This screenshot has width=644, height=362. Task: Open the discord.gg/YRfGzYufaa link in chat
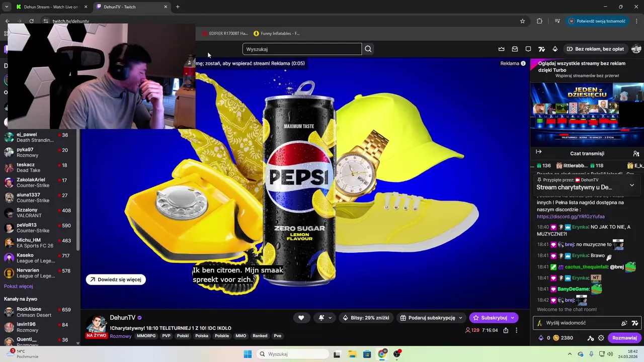[571, 216]
